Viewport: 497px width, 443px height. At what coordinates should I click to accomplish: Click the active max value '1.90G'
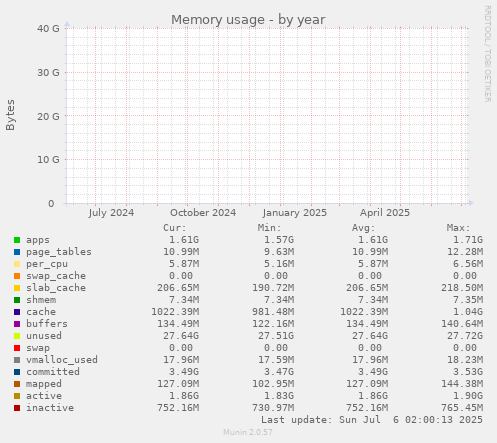click(x=468, y=396)
